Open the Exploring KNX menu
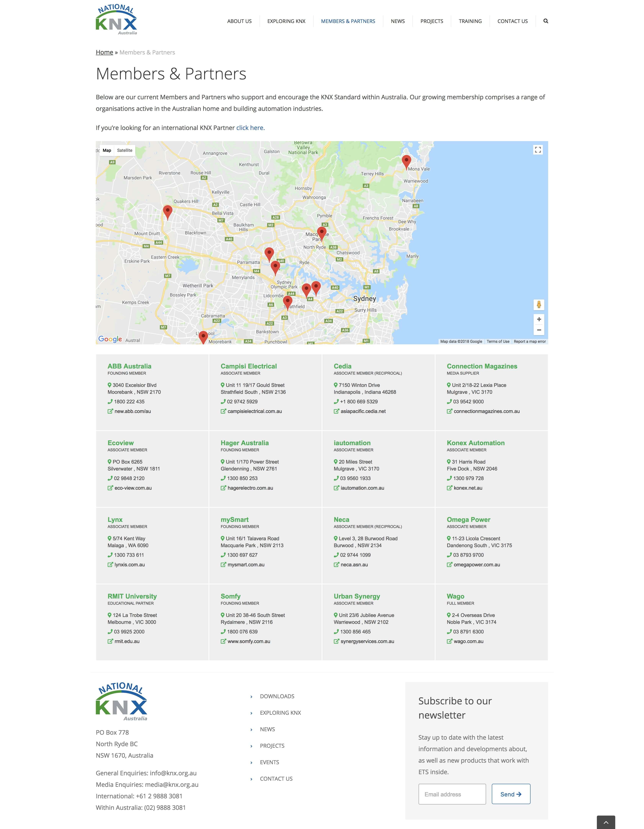 286,21
